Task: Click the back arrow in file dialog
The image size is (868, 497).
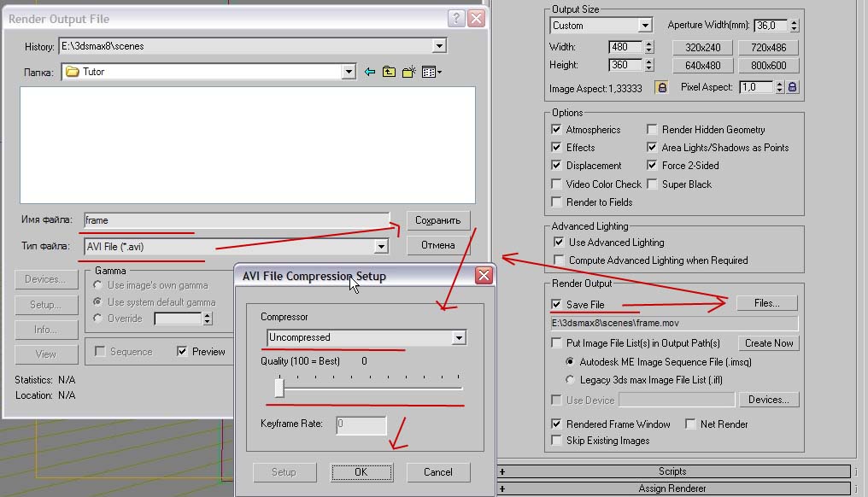Action: point(370,73)
